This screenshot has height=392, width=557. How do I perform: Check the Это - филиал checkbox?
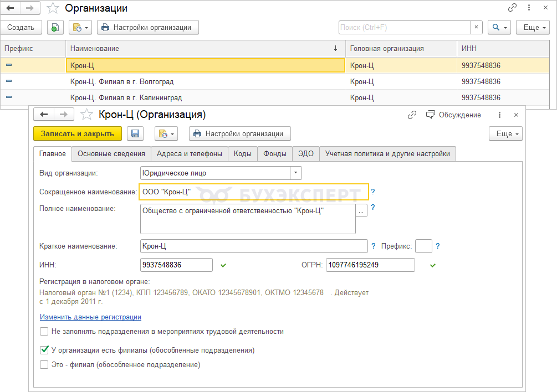pyautogui.click(x=44, y=365)
